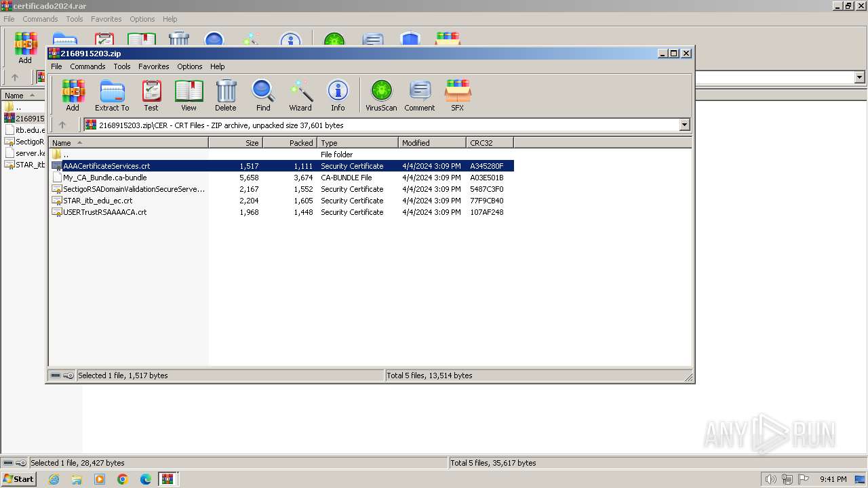Click Find magnifier icon in zip window
Viewport: 868px width, 488px height.
(x=263, y=95)
